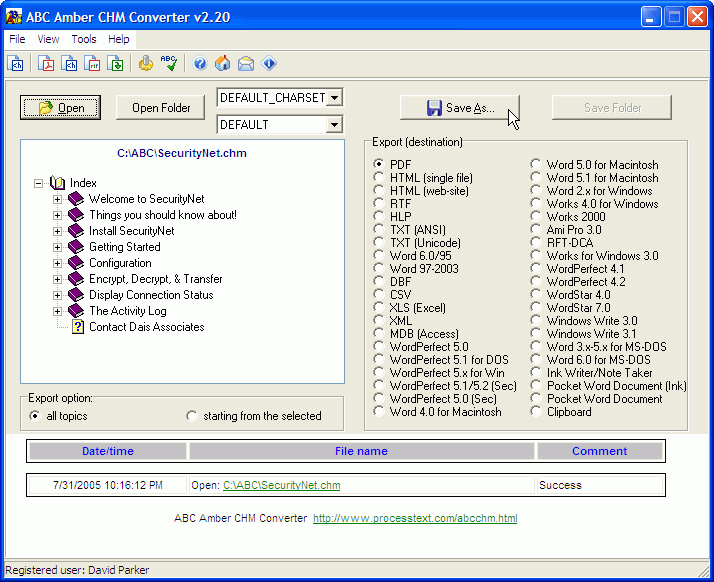Click the Save As... button
Viewport: 714px width, 582px height.
pos(459,107)
